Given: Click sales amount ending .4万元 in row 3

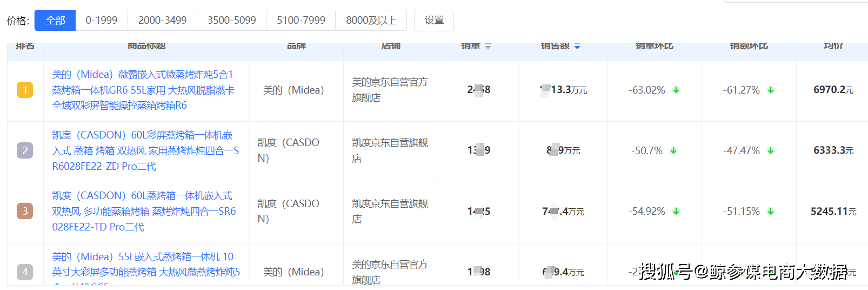Looking at the screenshot, I should point(563,212).
